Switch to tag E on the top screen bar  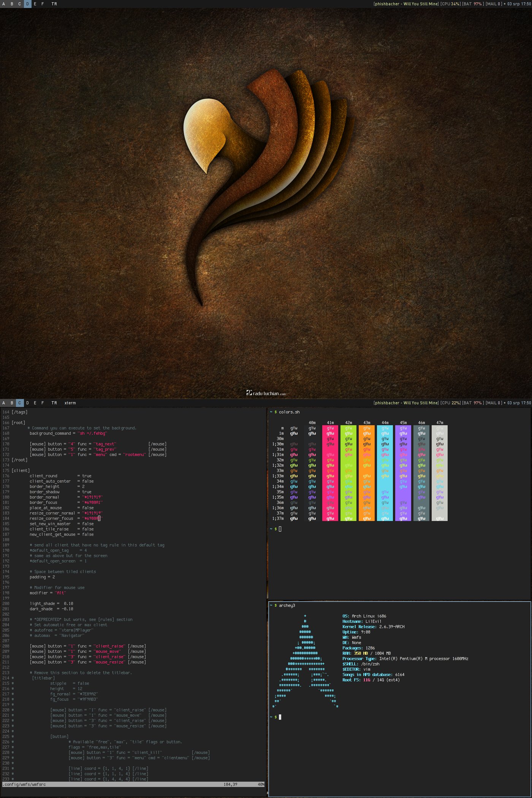click(x=35, y=4)
